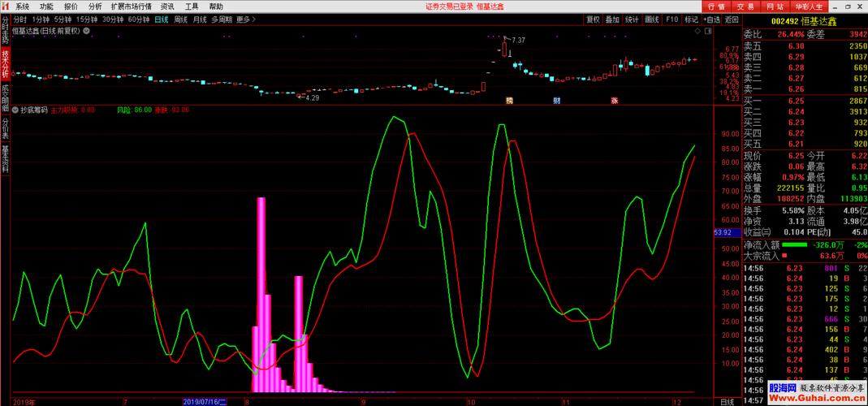
Task: Select the 技术分析 sidebar tab
Action: [x=5, y=63]
